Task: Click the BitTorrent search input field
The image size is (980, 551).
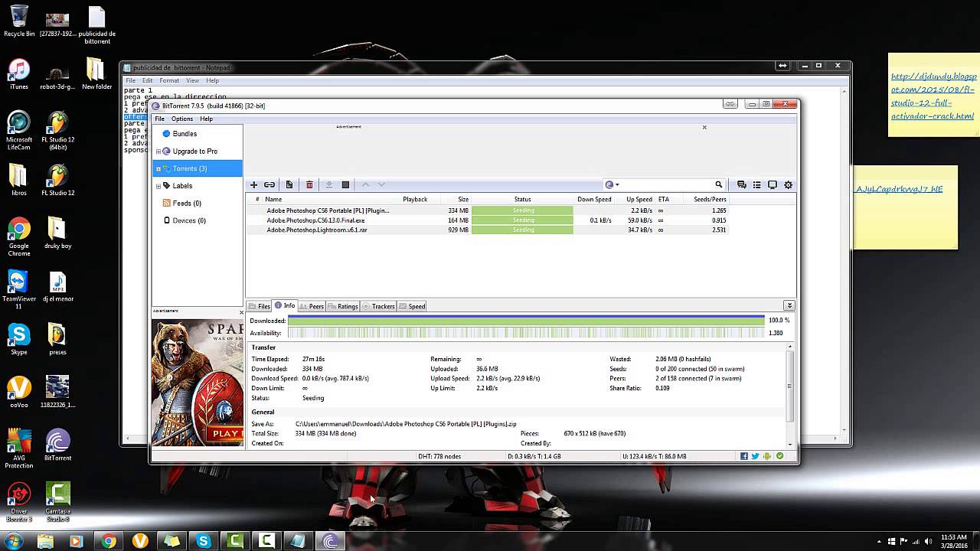Action: 666,184
